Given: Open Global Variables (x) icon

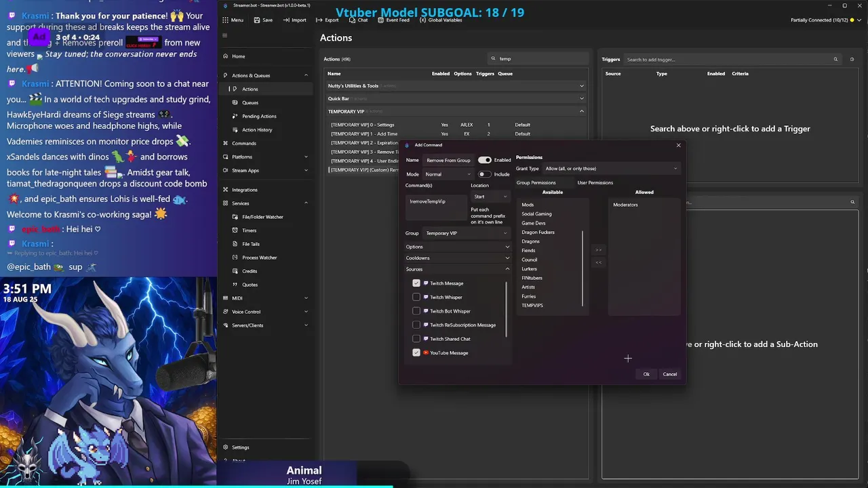Looking at the screenshot, I should click(x=422, y=20).
